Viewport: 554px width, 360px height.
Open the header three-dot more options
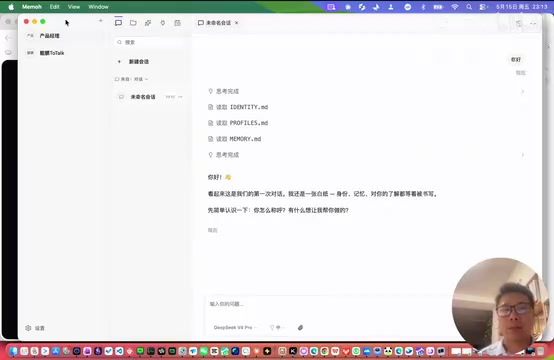533,23
